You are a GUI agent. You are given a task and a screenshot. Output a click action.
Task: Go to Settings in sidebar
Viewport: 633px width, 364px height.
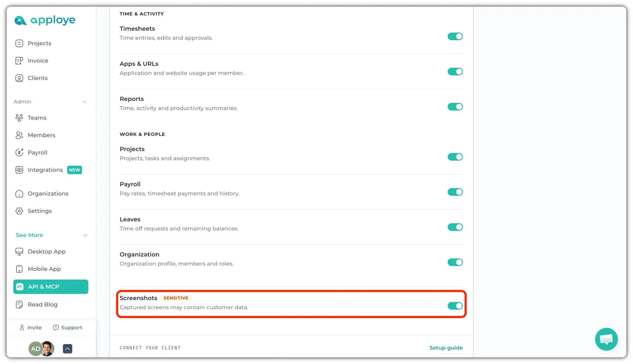(x=40, y=211)
